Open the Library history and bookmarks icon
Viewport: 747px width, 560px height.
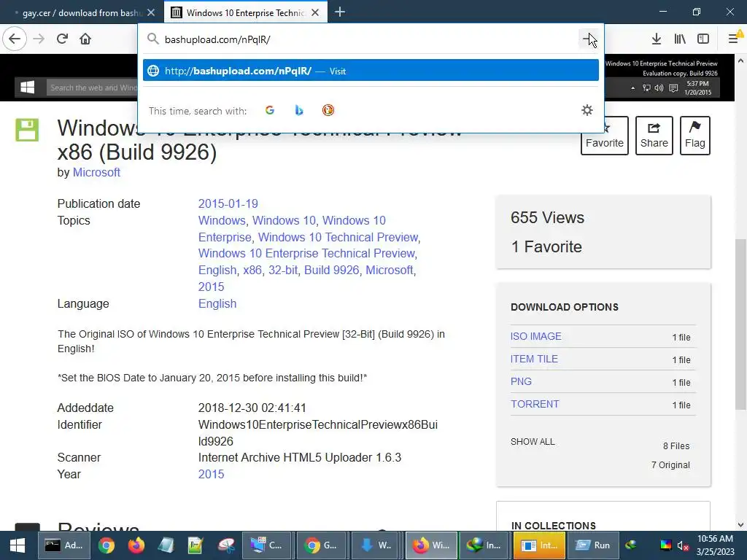pyautogui.click(x=680, y=39)
